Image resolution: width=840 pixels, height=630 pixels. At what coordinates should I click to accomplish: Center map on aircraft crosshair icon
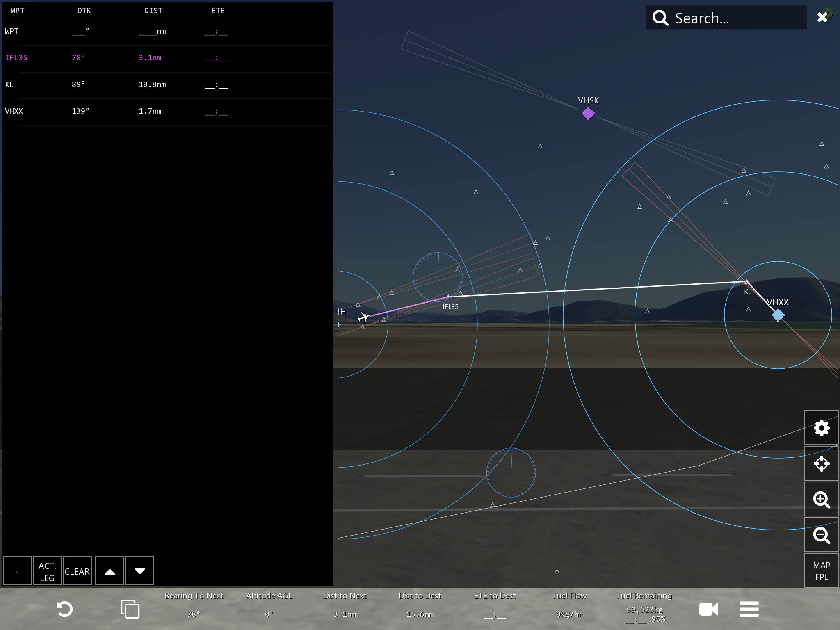[821, 463]
